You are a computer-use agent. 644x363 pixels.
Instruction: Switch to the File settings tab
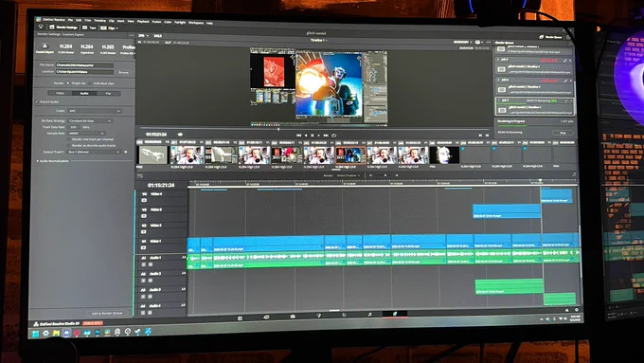click(108, 93)
